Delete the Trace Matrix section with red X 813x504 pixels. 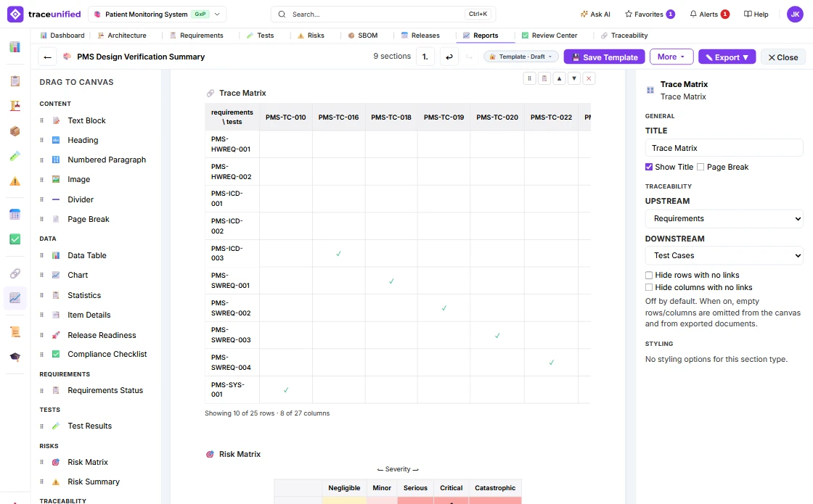coord(589,79)
